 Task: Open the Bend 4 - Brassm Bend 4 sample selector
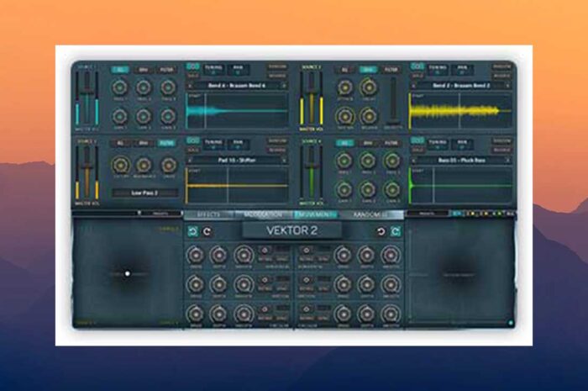click(x=237, y=86)
